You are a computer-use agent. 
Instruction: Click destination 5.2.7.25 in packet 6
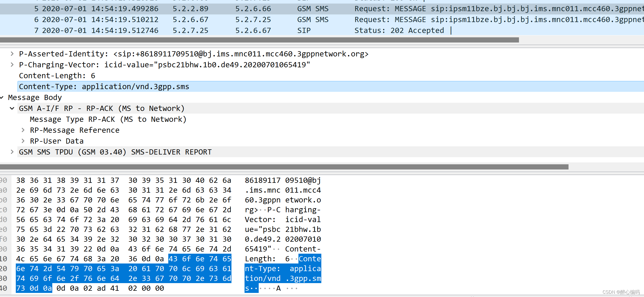253,20
